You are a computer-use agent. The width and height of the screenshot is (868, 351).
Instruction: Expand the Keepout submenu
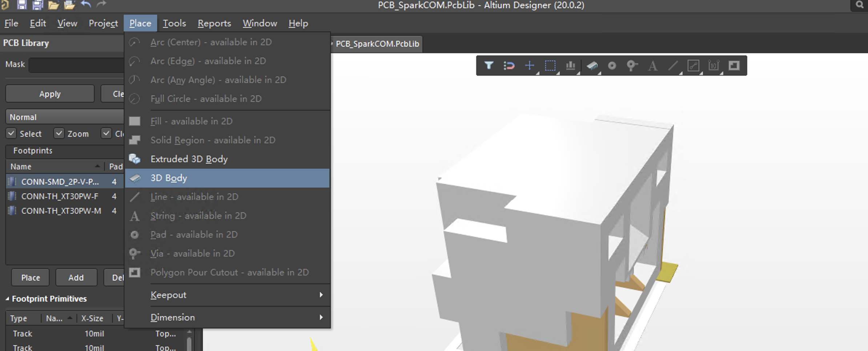coord(228,295)
